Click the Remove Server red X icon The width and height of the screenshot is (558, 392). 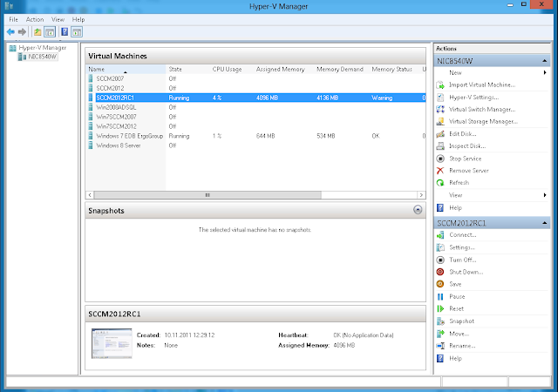click(440, 171)
